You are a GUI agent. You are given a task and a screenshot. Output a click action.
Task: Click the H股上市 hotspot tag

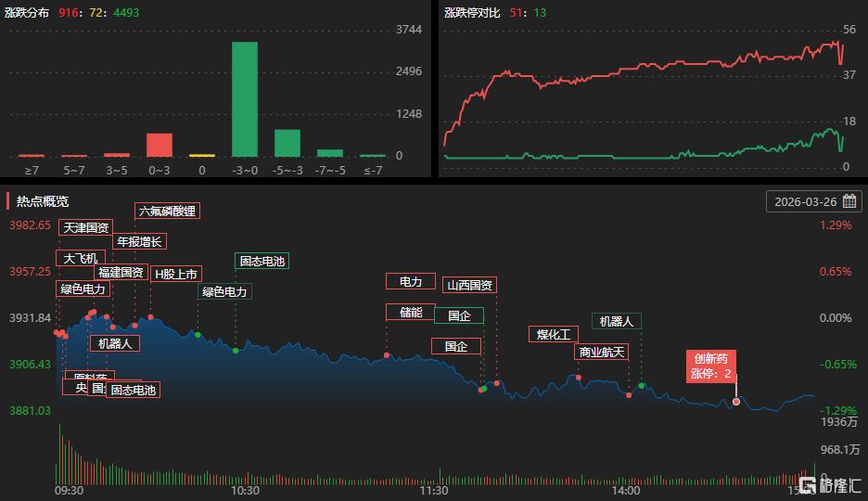(x=176, y=274)
